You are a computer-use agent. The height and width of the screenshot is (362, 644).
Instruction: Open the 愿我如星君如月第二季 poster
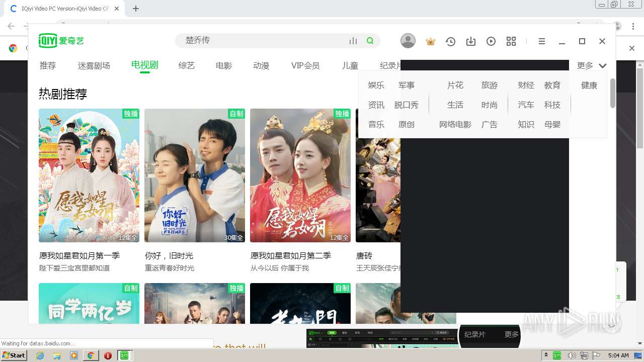click(300, 175)
